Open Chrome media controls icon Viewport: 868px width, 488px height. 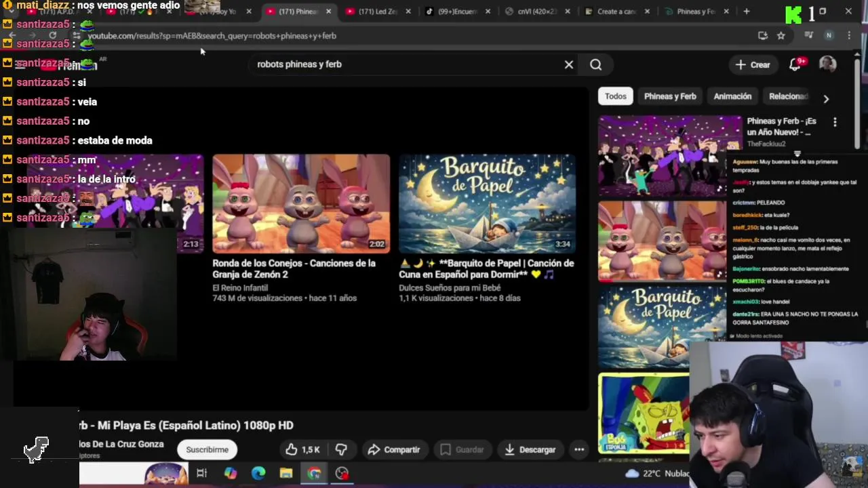pyautogui.click(x=808, y=35)
